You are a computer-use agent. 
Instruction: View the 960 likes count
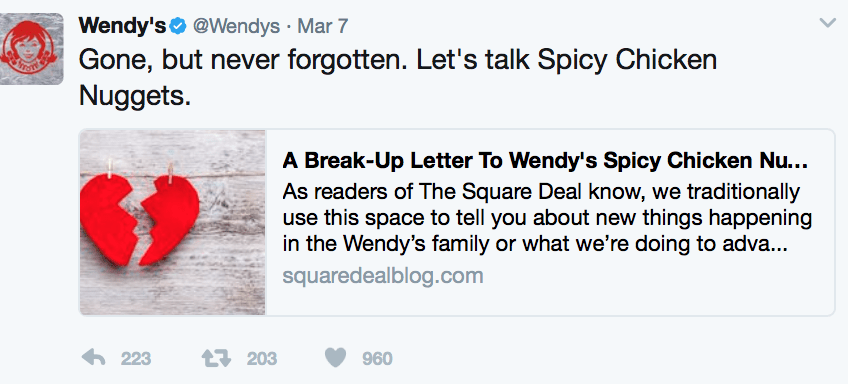(377, 359)
